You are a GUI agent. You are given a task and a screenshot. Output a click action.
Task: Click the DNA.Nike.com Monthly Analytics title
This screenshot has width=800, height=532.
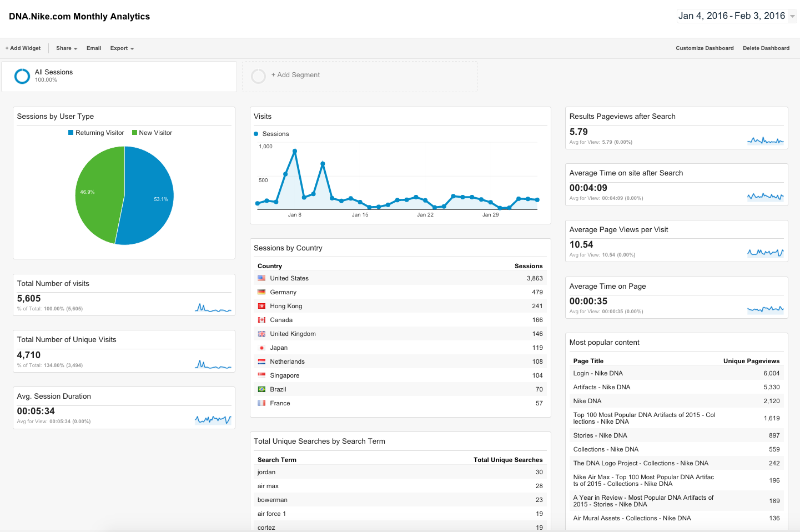point(79,17)
